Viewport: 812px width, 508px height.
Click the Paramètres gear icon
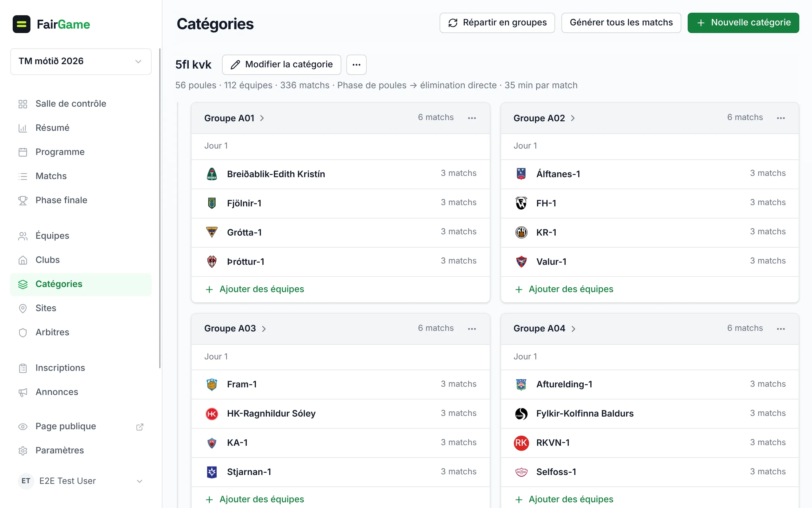[x=23, y=451]
